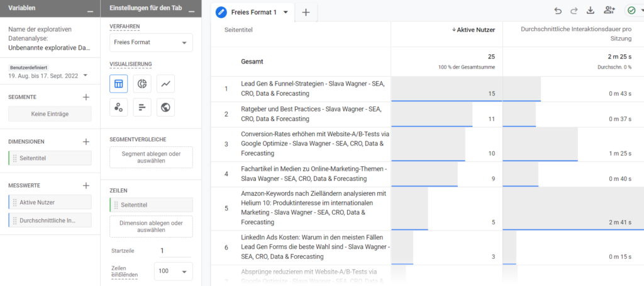Select the Freies Format 1 tab
644x286 pixels.
(x=252, y=13)
